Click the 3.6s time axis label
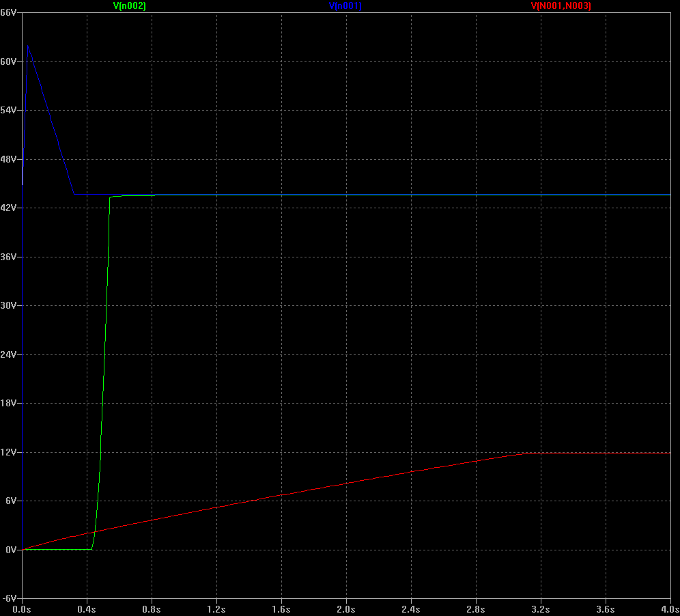 point(606,609)
